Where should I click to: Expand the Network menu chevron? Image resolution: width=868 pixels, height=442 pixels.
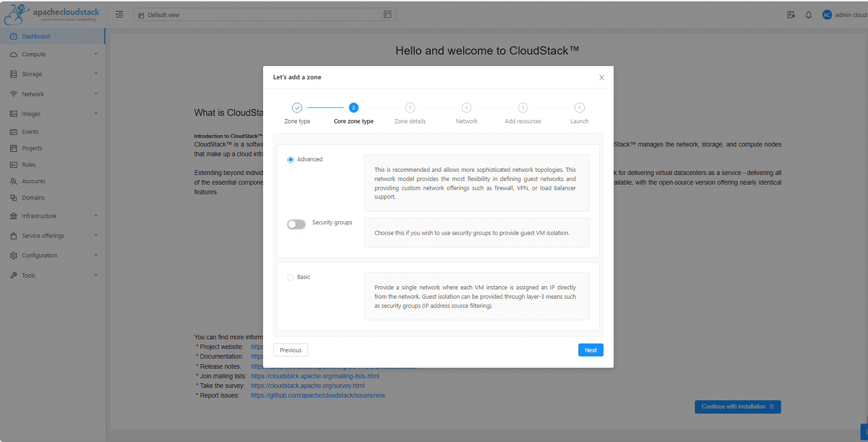[x=96, y=94]
